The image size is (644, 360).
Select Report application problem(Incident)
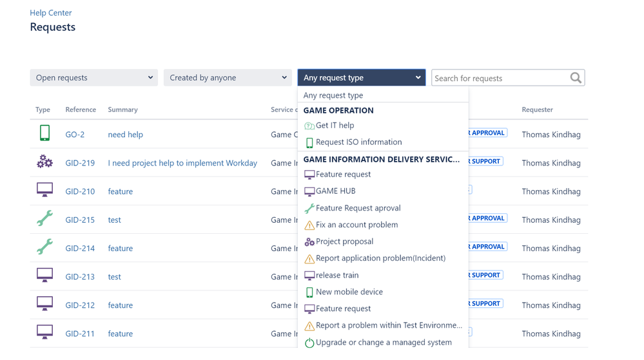coord(383,258)
